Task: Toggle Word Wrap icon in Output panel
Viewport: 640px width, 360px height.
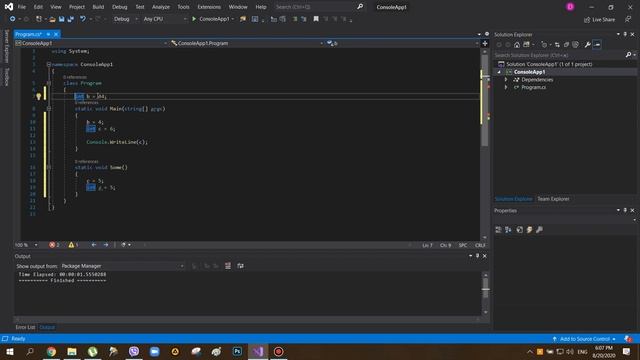Action: [x=240, y=266]
